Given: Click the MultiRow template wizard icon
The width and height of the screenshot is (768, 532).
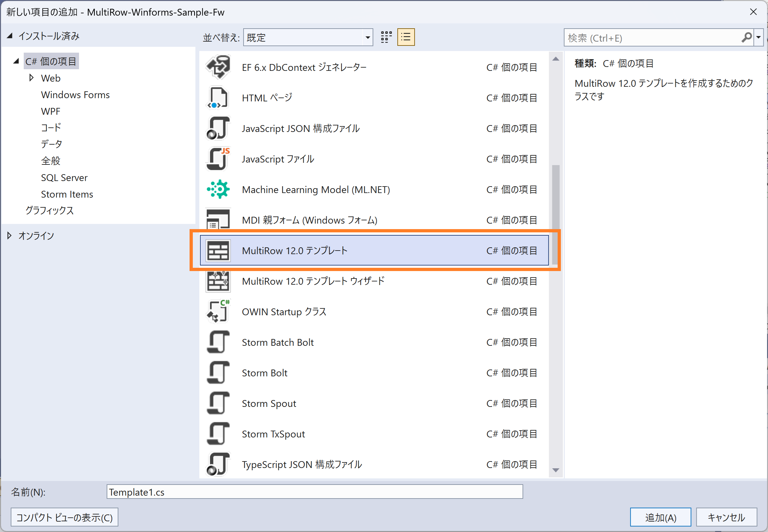Looking at the screenshot, I should tap(218, 281).
